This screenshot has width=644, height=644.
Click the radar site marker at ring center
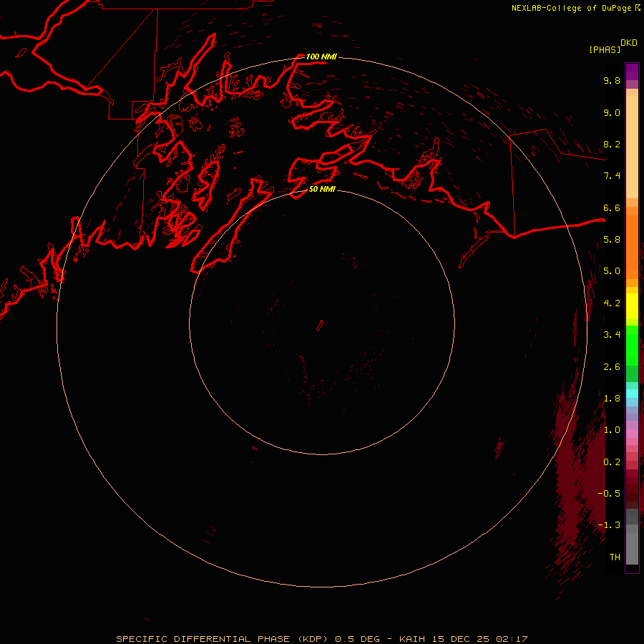[x=320, y=326]
